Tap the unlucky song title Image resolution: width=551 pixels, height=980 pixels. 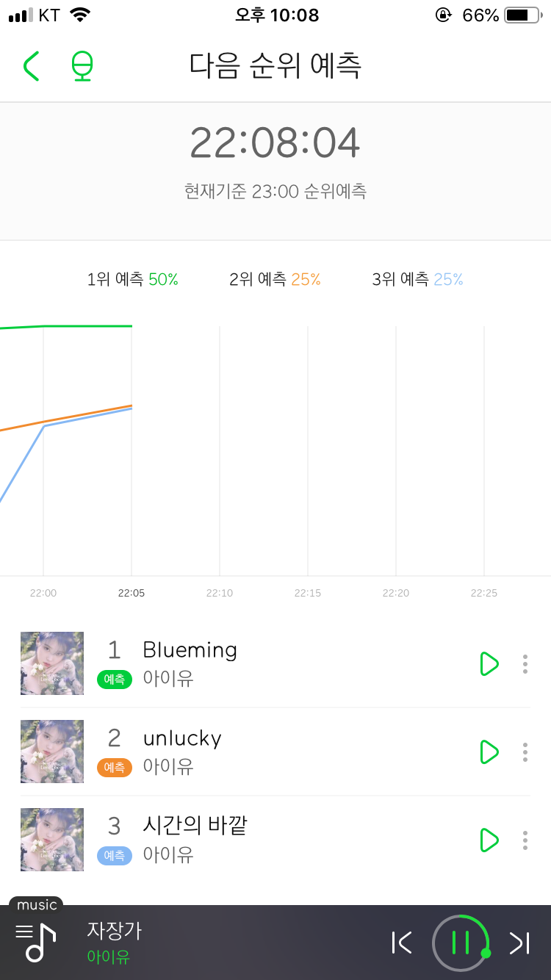[182, 738]
